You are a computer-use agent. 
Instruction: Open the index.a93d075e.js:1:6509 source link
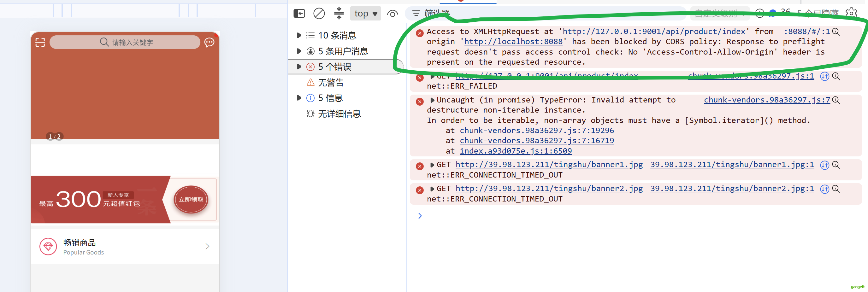pyautogui.click(x=516, y=151)
